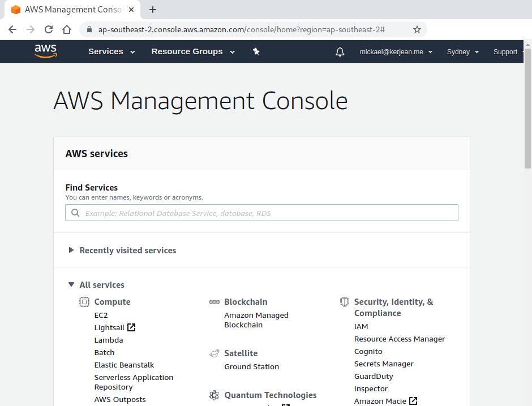Open the mickael@kerjean.me account menu
The width and height of the screenshot is (532, 406).
click(396, 52)
